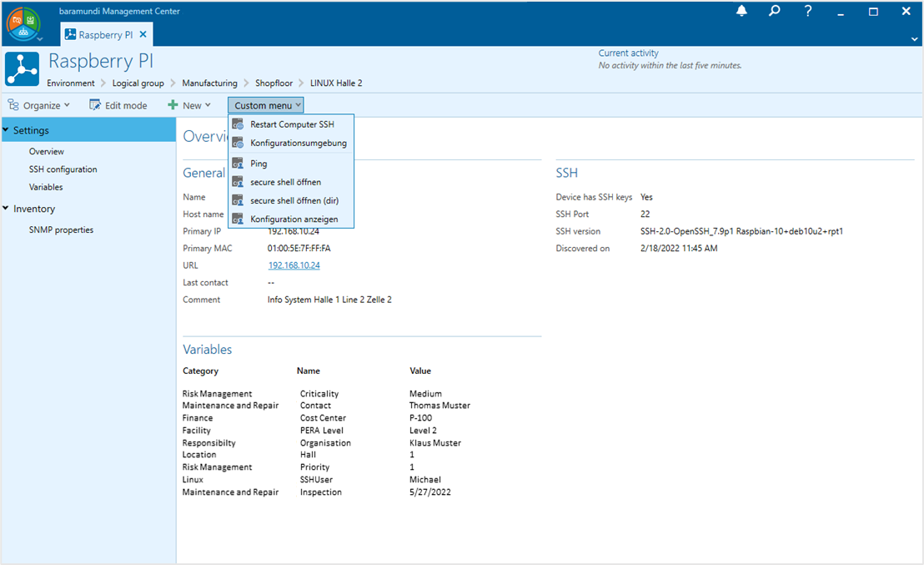Collapse the Inventory section arrow
Screen dimensions: 924x565
tap(6, 208)
